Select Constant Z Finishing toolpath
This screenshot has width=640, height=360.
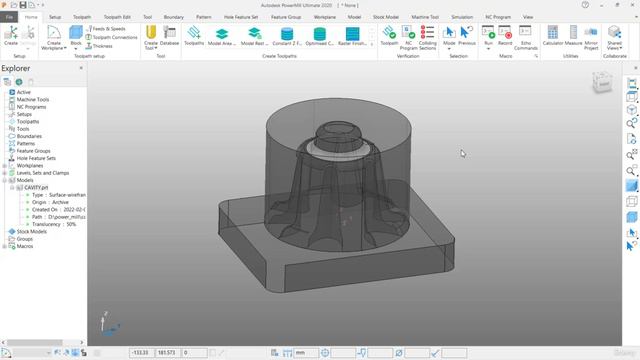[x=287, y=36]
